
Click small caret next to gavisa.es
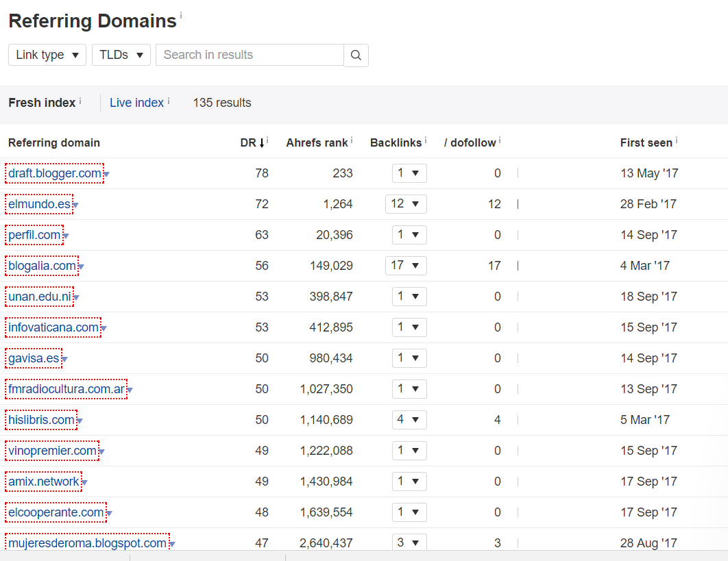[x=64, y=359]
